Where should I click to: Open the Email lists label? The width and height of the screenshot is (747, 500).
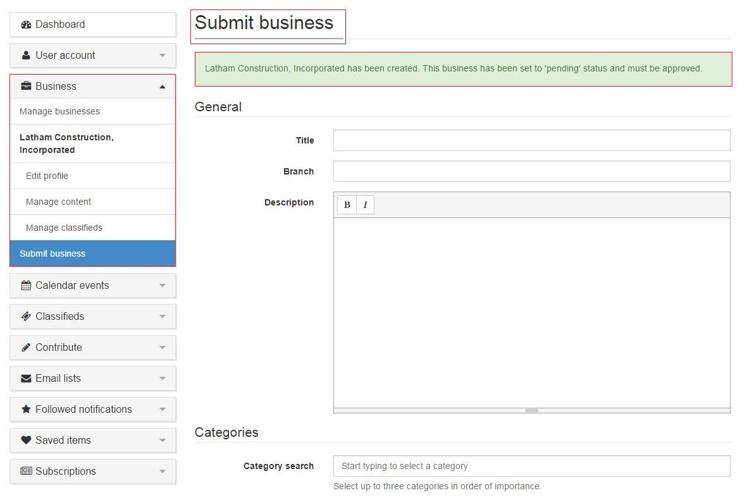pos(58,378)
